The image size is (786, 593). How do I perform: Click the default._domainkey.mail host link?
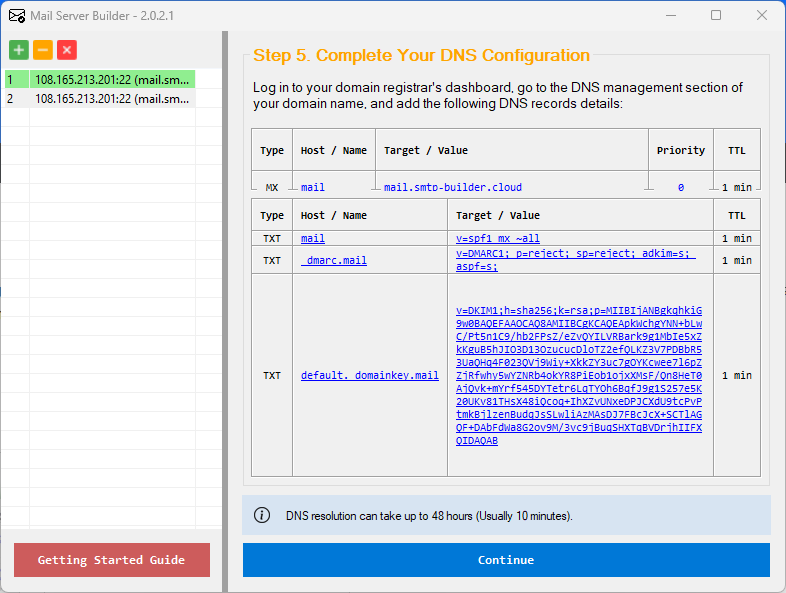tap(369, 375)
